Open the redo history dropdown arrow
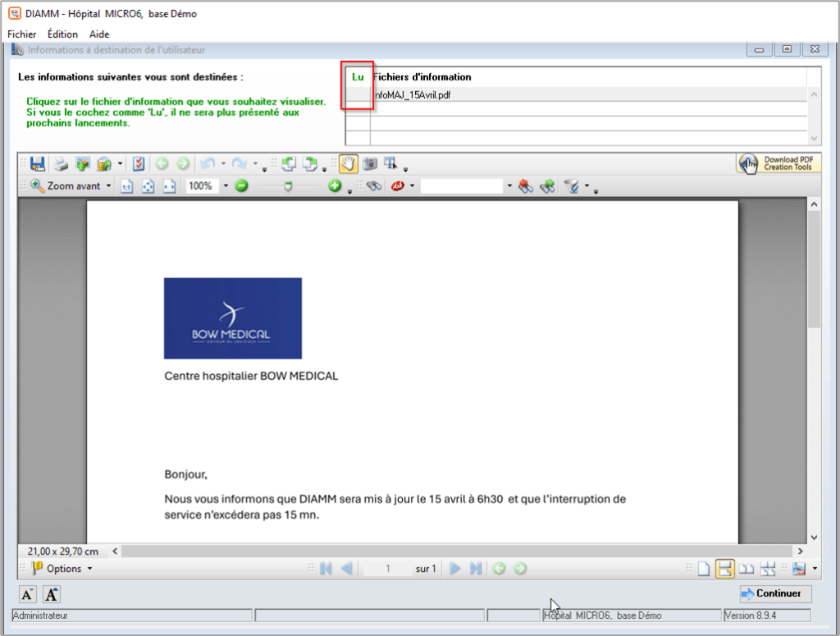The height and width of the screenshot is (636, 840). [x=255, y=164]
